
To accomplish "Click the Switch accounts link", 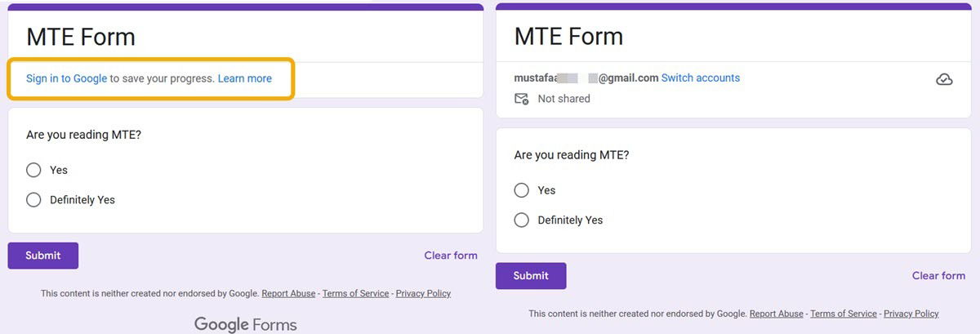I will 700,78.
